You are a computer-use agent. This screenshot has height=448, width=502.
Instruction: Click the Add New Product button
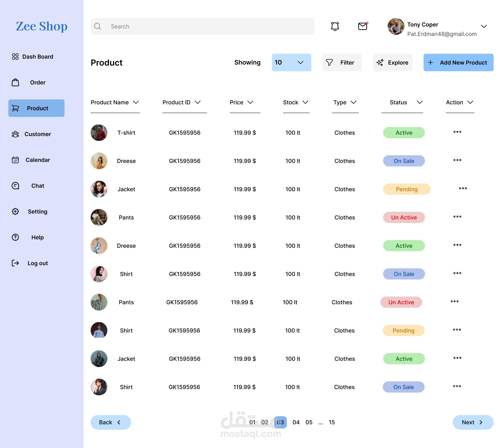point(458,63)
